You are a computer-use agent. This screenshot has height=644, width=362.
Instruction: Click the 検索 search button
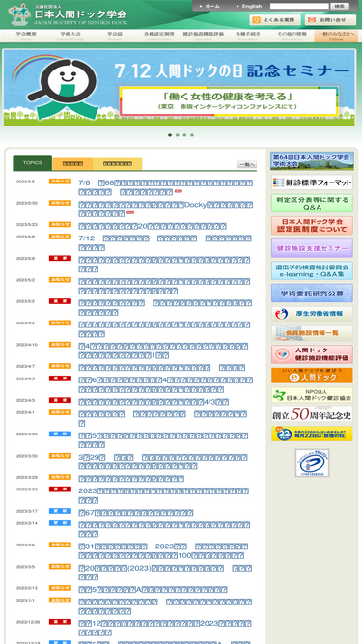(x=340, y=6)
